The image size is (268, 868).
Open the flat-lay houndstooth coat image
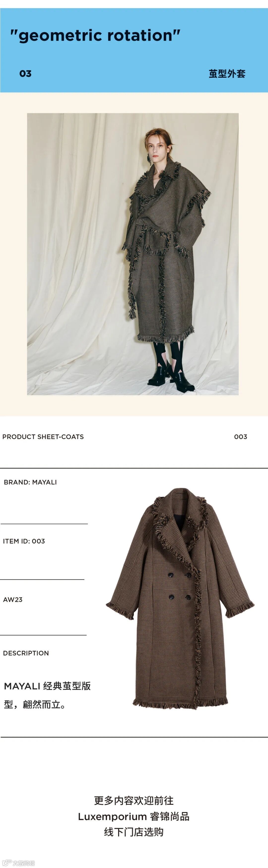click(180, 599)
